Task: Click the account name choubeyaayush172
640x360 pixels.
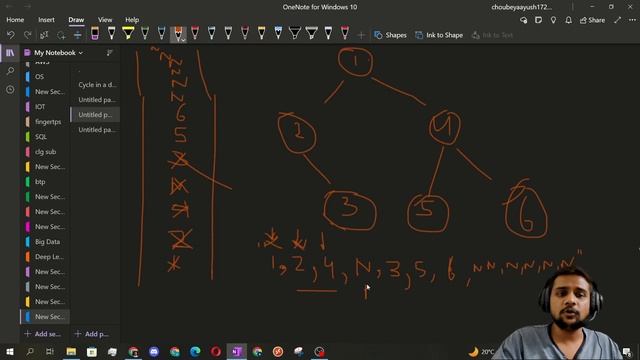Action: [521, 7]
